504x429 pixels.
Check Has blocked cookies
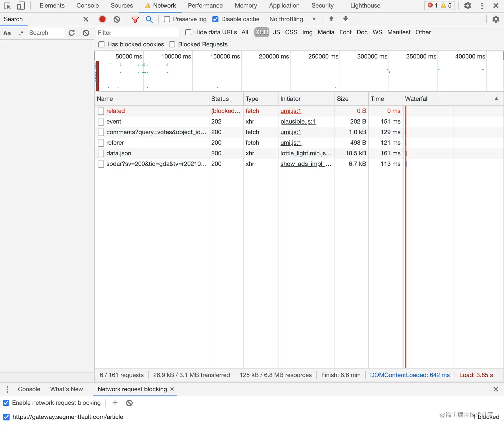[x=102, y=44]
